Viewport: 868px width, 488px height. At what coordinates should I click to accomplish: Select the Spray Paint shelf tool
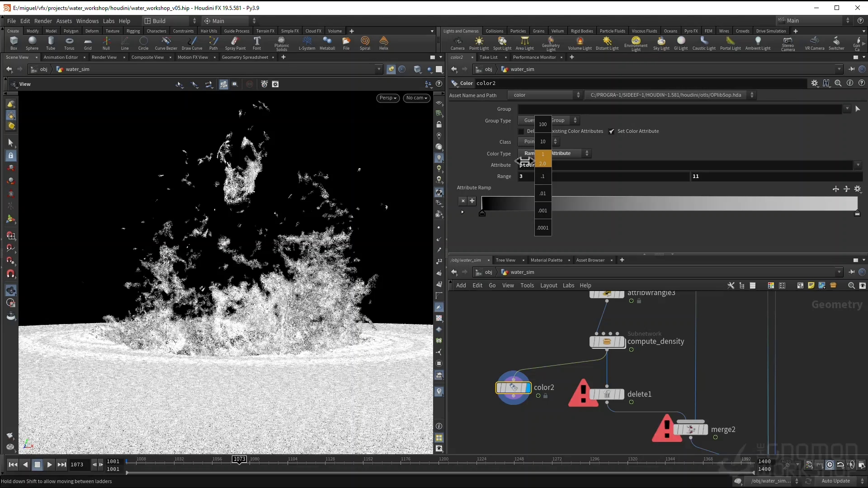pyautogui.click(x=235, y=42)
